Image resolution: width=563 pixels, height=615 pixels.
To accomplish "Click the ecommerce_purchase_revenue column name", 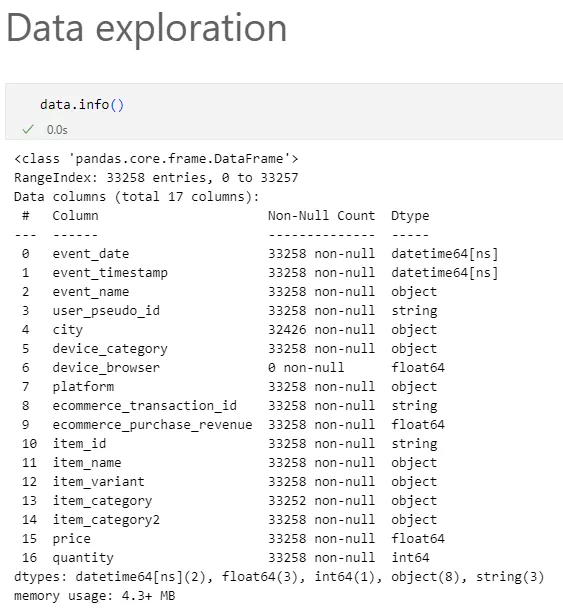I will pyautogui.click(x=152, y=424).
